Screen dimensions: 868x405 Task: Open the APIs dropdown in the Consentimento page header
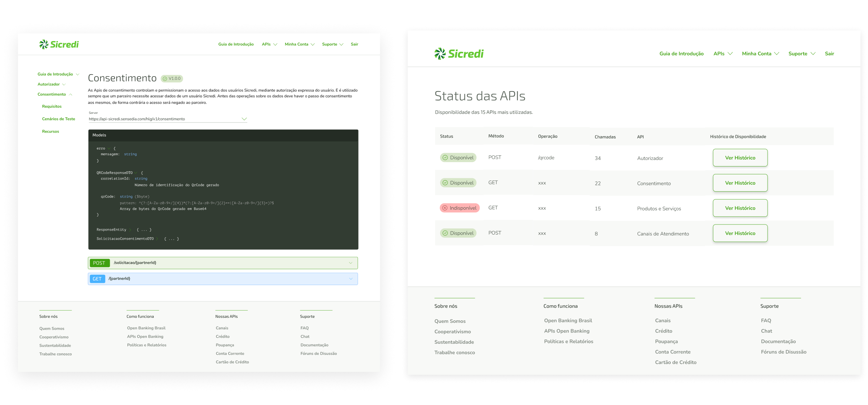point(269,44)
